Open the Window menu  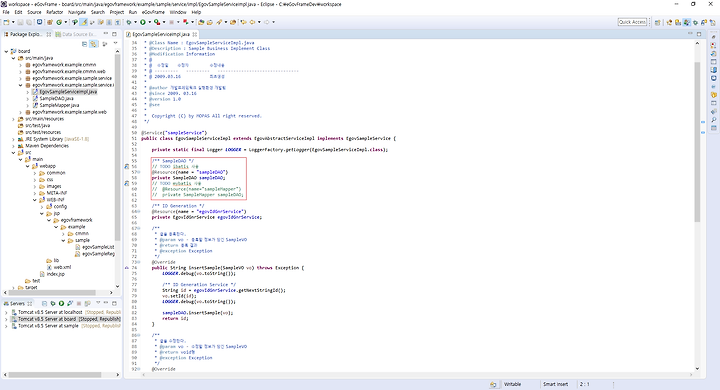178,12
